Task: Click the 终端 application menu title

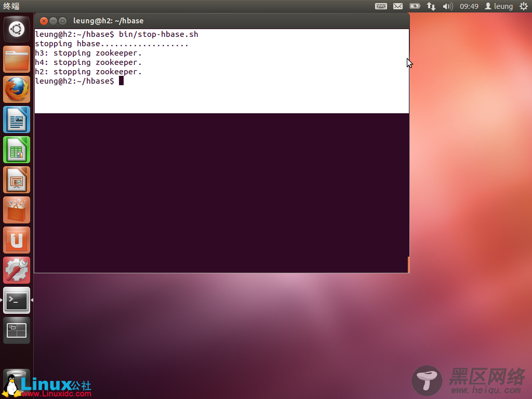Action: click(11, 6)
